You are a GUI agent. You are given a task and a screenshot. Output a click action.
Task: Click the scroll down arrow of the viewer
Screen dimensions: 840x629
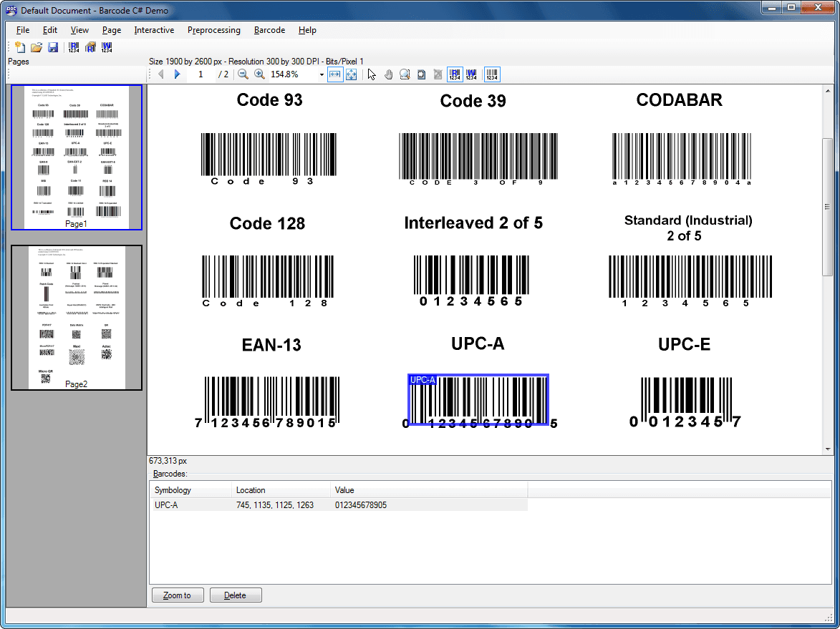click(x=828, y=449)
